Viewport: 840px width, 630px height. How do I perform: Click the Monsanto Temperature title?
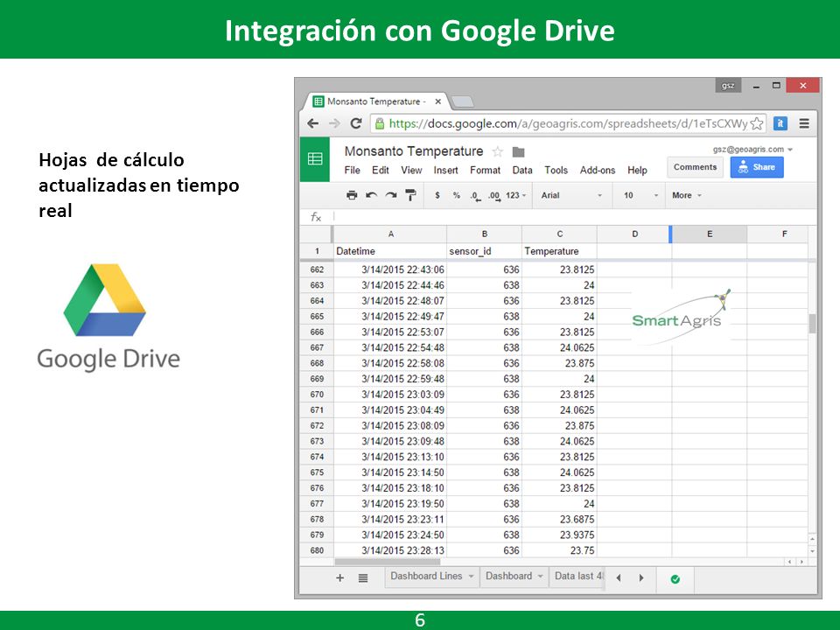click(414, 151)
